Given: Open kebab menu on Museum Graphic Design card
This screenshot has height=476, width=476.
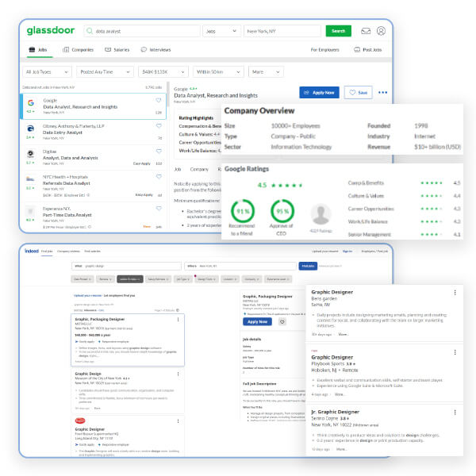Looking at the screenshot, I should click(178, 374).
